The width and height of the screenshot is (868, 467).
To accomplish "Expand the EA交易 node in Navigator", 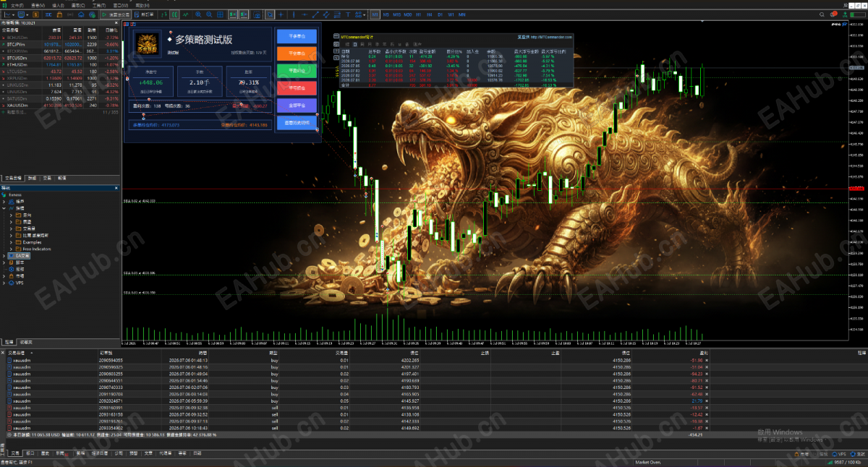I will point(4,255).
